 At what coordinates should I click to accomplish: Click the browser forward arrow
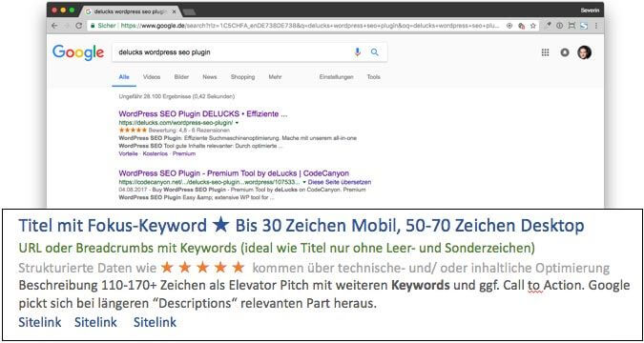click(67, 26)
